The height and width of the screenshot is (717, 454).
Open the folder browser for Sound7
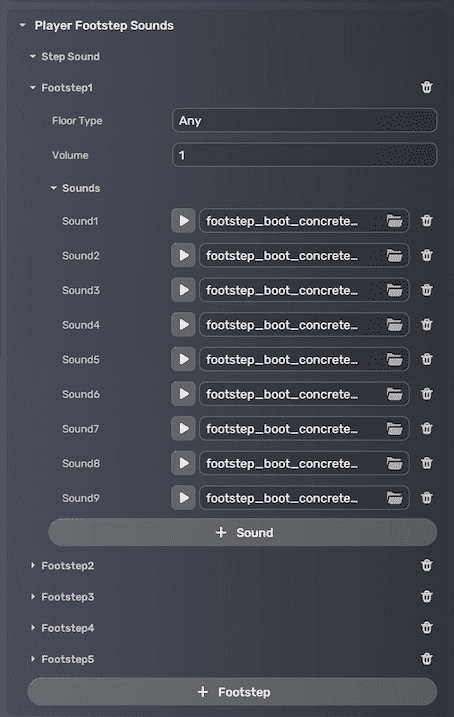[395, 428]
